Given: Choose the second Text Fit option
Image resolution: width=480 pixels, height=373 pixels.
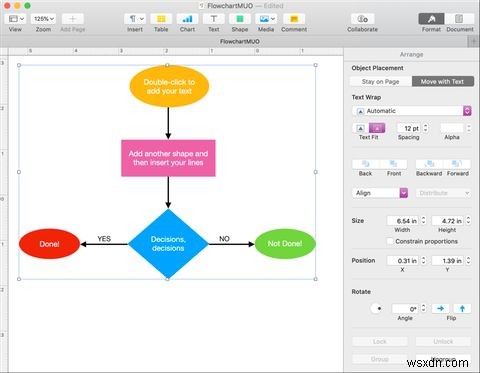Looking at the screenshot, I should click(x=377, y=128).
